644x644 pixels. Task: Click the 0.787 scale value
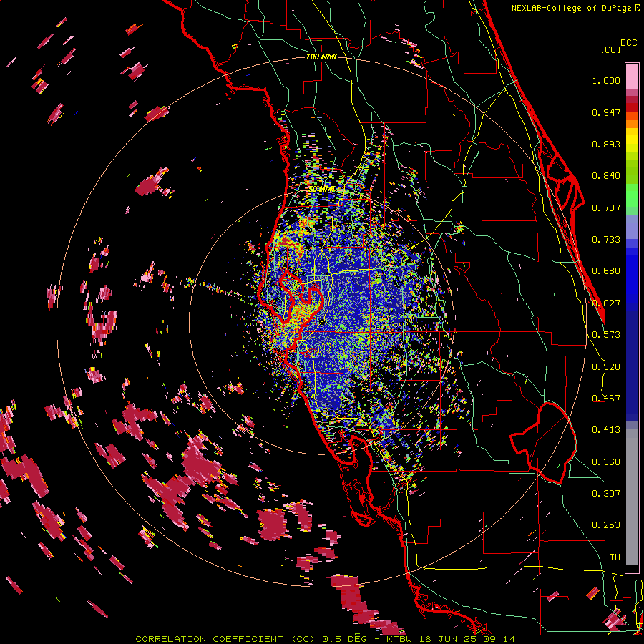[x=606, y=208]
